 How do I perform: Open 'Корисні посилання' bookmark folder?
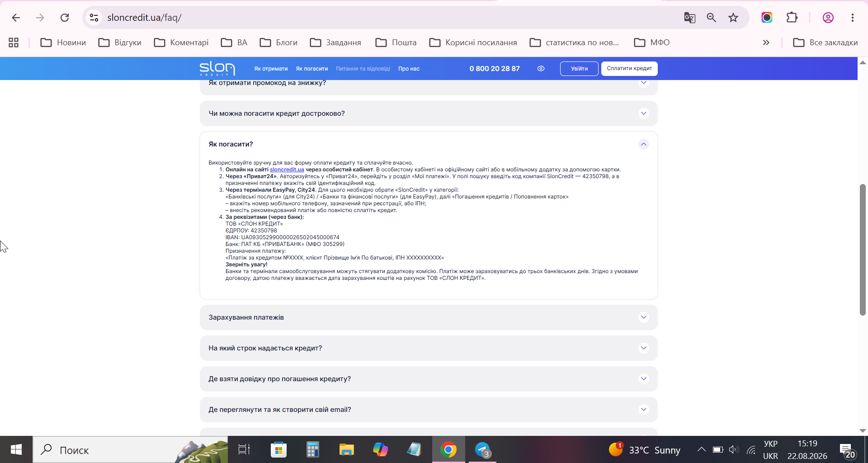tap(473, 43)
